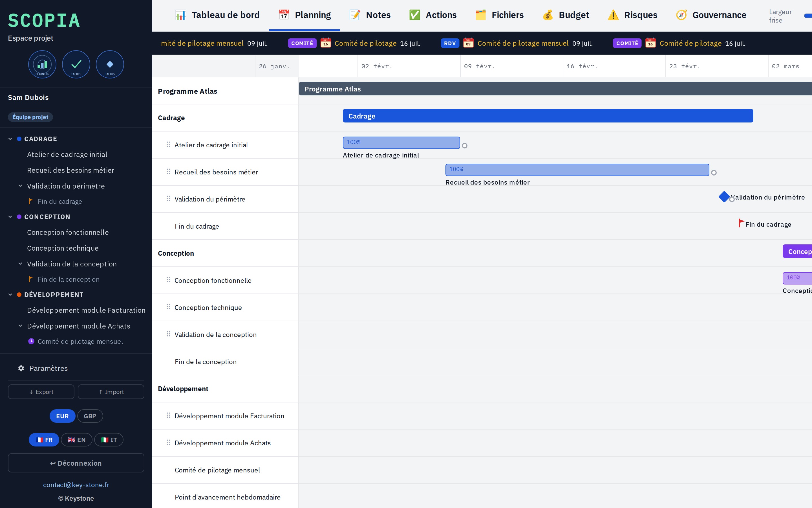Open the Actions tab
This screenshot has width=812, height=508.
tap(433, 15)
